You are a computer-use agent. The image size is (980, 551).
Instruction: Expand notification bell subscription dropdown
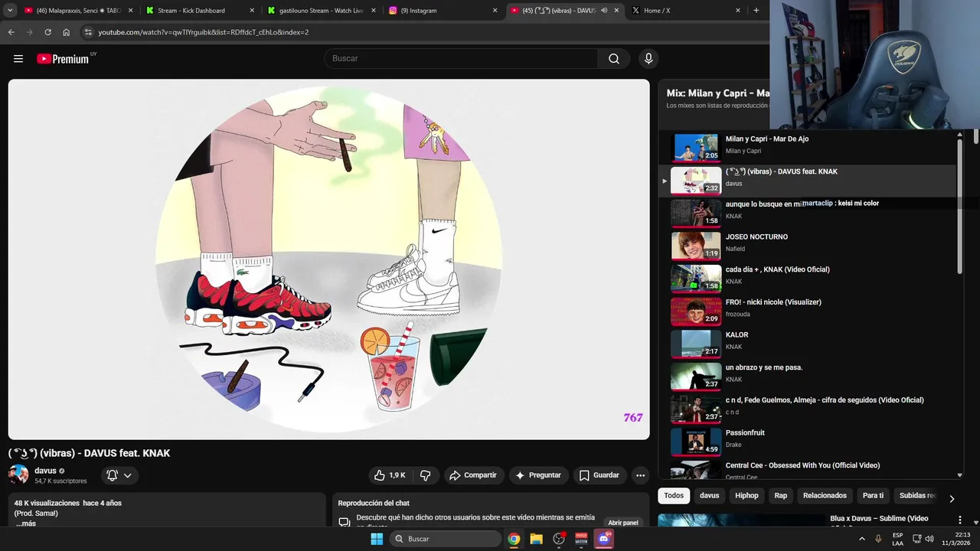119,475
